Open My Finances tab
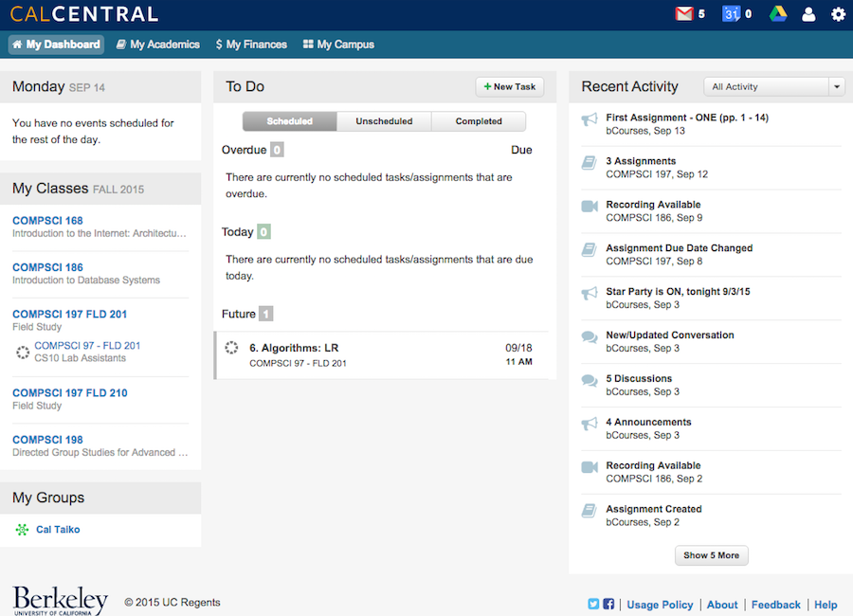The height and width of the screenshot is (616, 853). click(x=251, y=45)
